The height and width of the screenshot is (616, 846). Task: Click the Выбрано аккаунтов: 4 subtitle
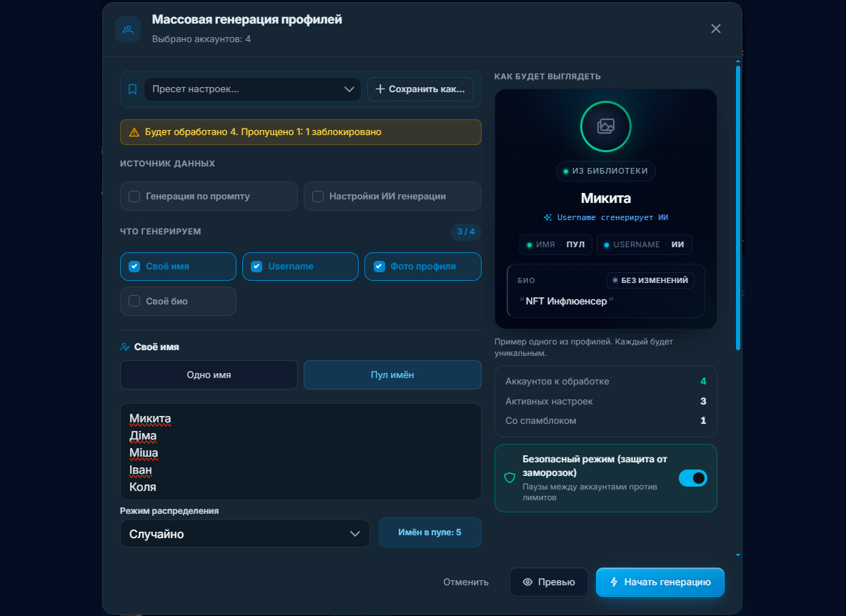coord(201,39)
